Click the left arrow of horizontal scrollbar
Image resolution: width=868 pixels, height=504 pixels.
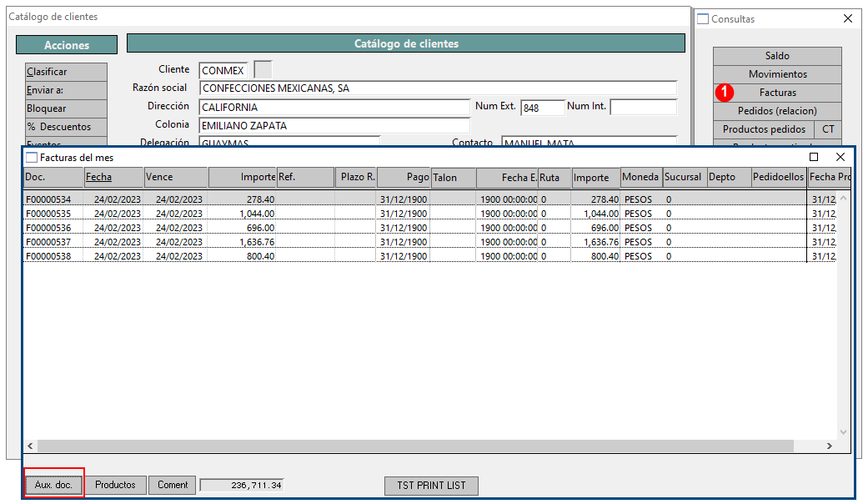(30, 446)
